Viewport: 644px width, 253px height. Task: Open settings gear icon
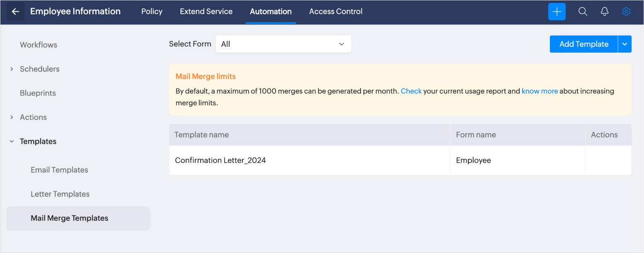[x=626, y=12]
